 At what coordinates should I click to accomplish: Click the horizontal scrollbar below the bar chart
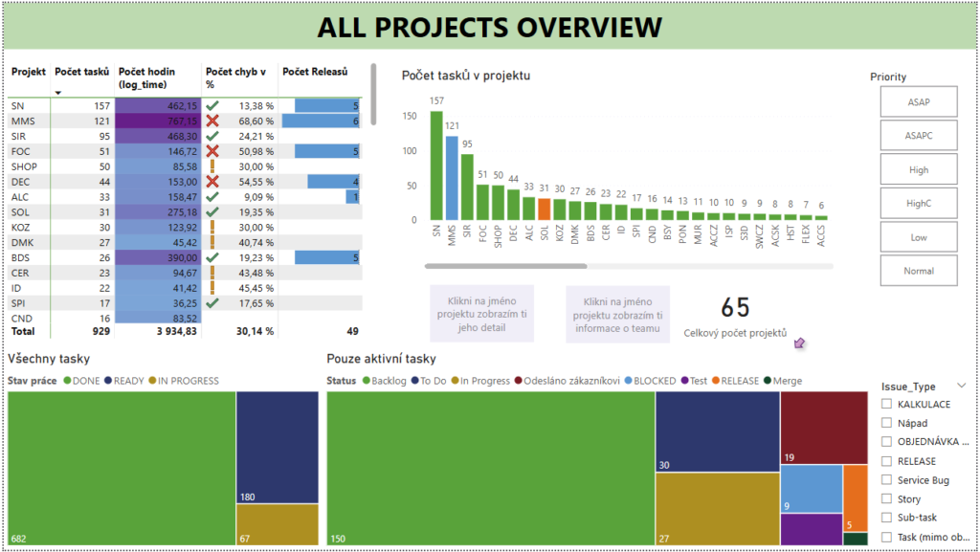point(505,266)
